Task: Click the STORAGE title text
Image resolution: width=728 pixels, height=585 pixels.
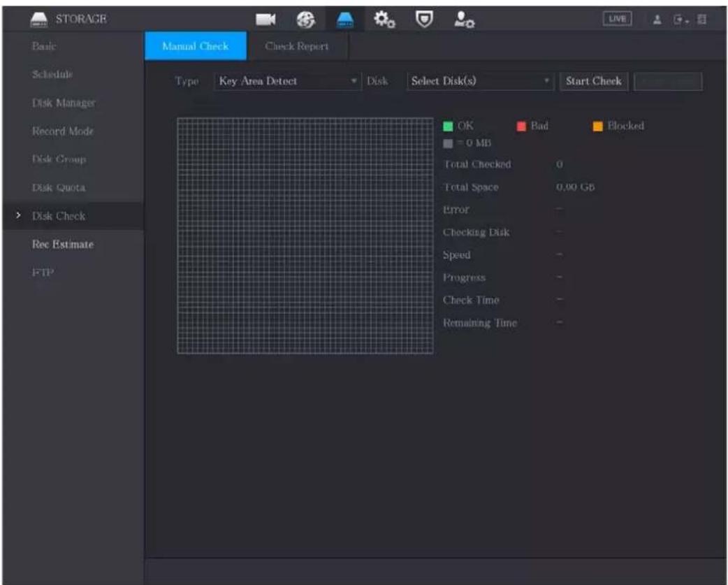Action: [81, 19]
